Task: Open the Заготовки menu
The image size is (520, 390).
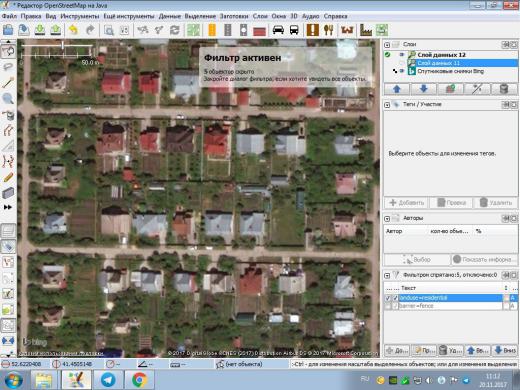Action: [234, 16]
